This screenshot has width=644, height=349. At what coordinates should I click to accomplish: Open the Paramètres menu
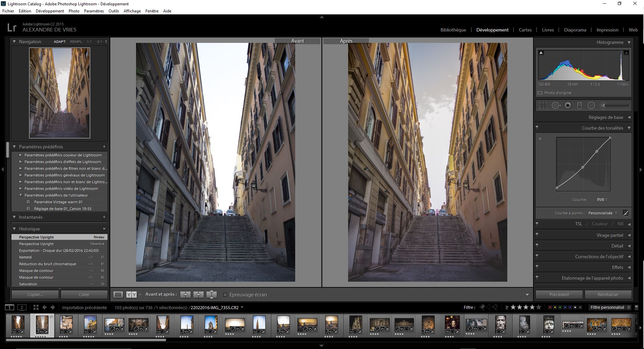[94, 11]
